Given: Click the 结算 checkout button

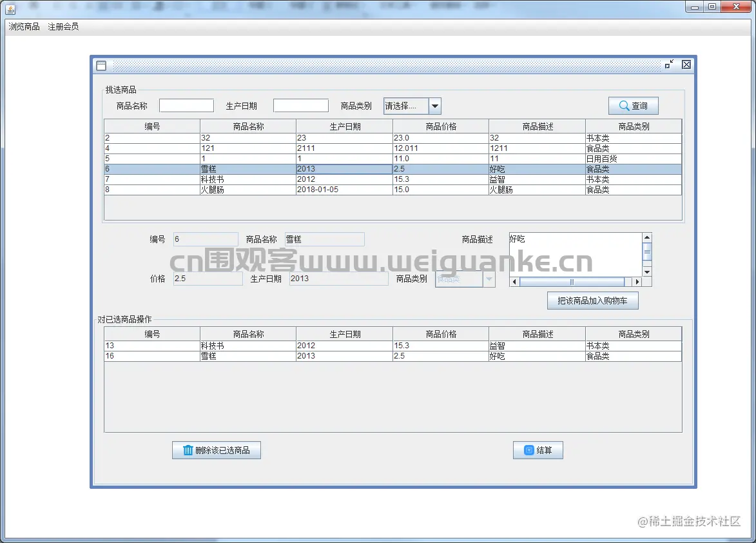Looking at the screenshot, I should pos(538,450).
